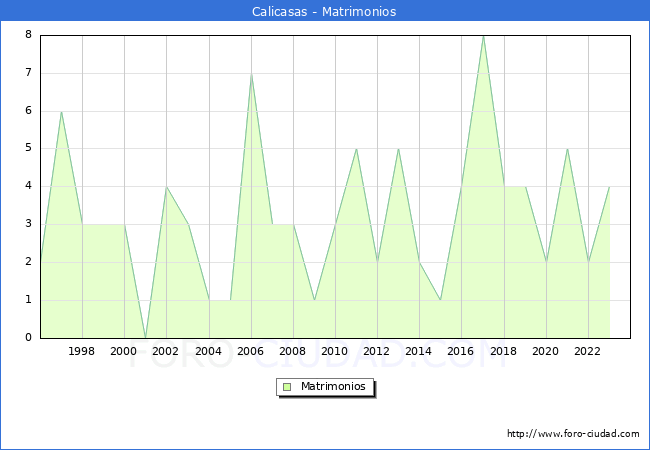The height and width of the screenshot is (450, 650).
Task: Click the y-axis label 5
Action: (x=29, y=148)
